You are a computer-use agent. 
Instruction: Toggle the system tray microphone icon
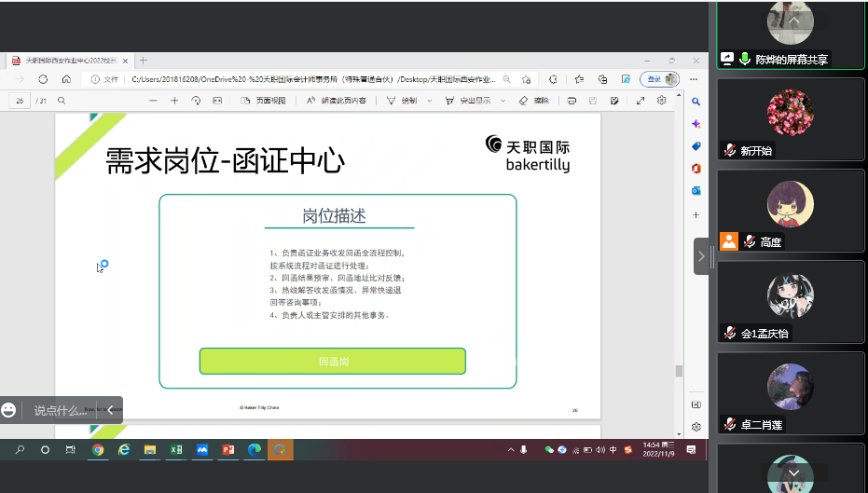[524, 450]
